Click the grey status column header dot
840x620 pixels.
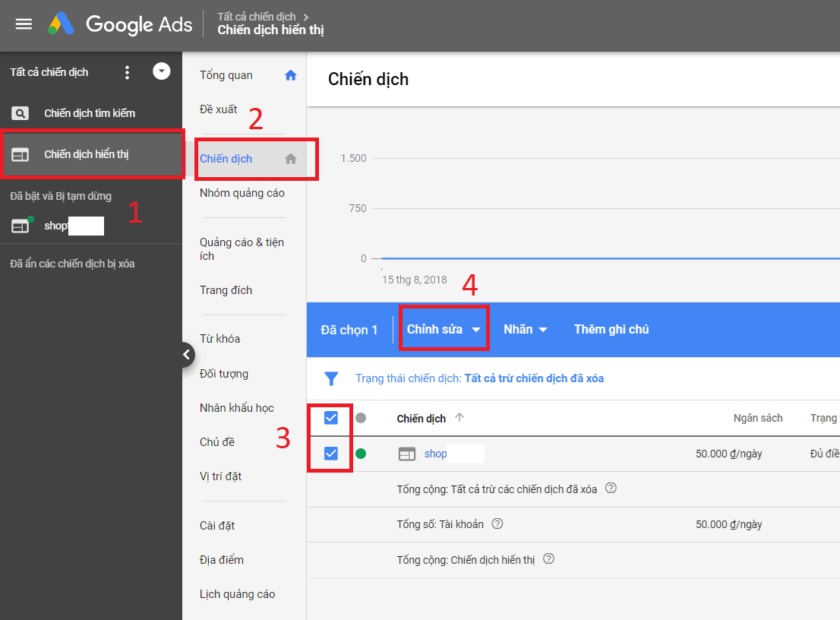361,418
